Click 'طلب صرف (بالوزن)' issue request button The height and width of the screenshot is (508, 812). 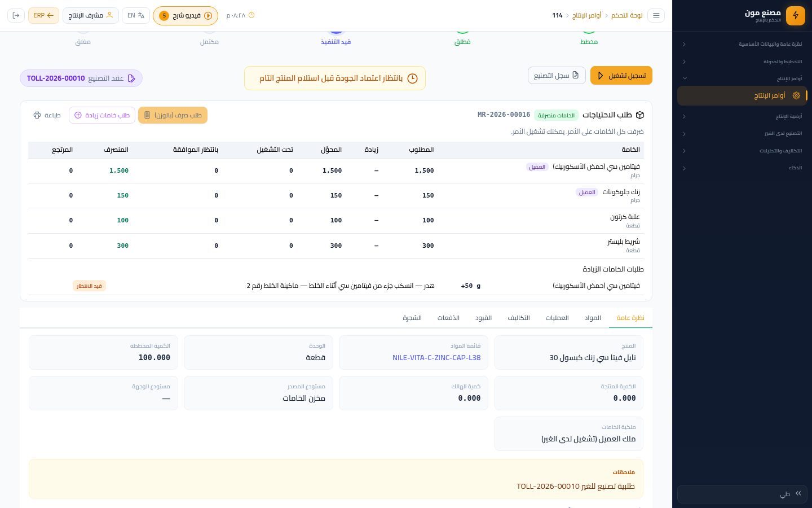pyautogui.click(x=173, y=115)
